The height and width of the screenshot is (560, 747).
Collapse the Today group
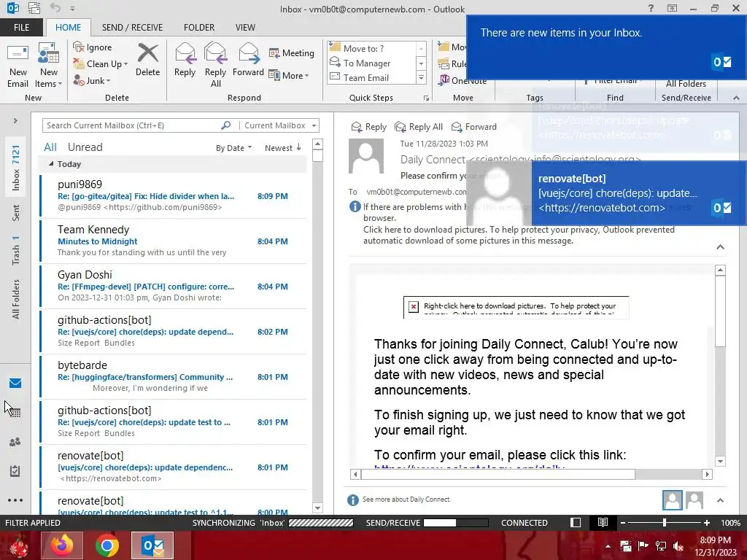(x=51, y=164)
